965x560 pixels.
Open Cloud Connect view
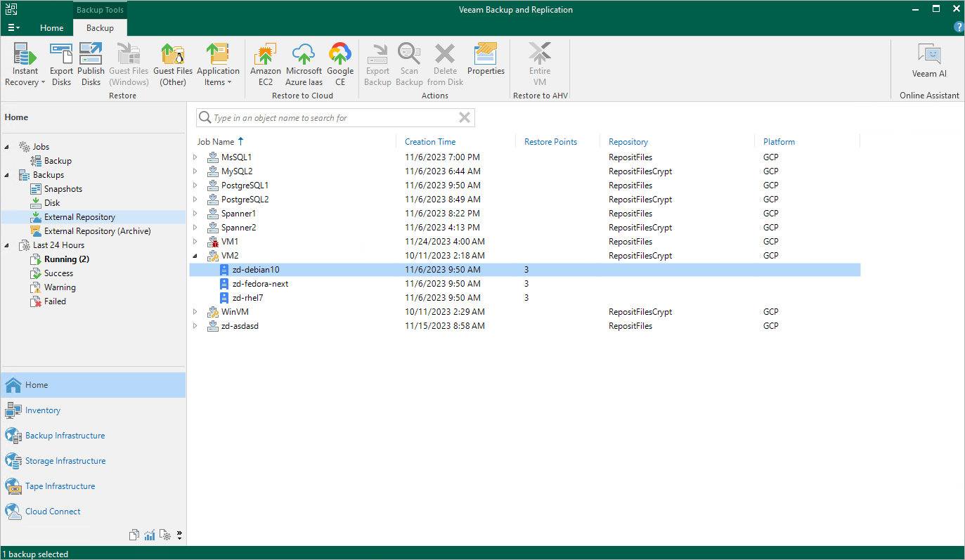pyautogui.click(x=93, y=512)
